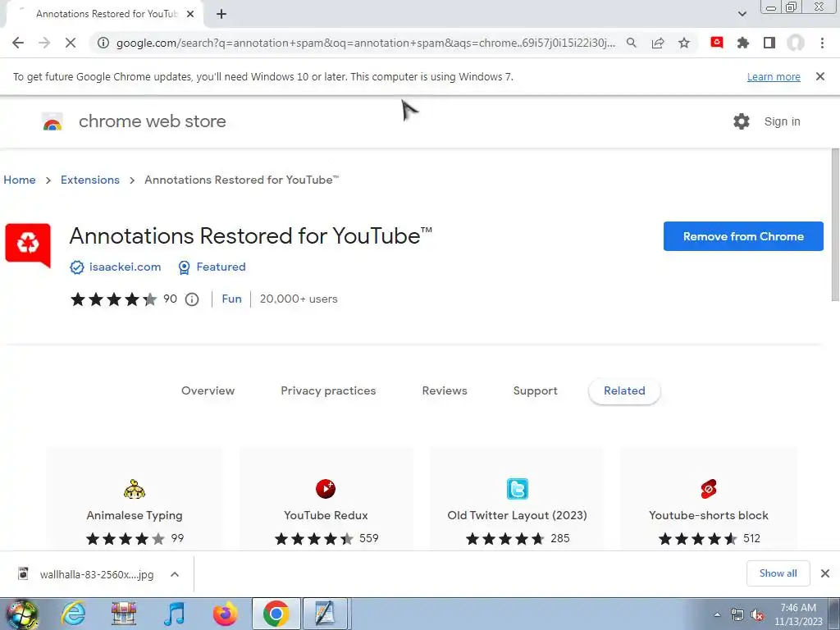Open downloaded wallhalla jpg file
The height and width of the screenshot is (630, 840).
click(85, 574)
